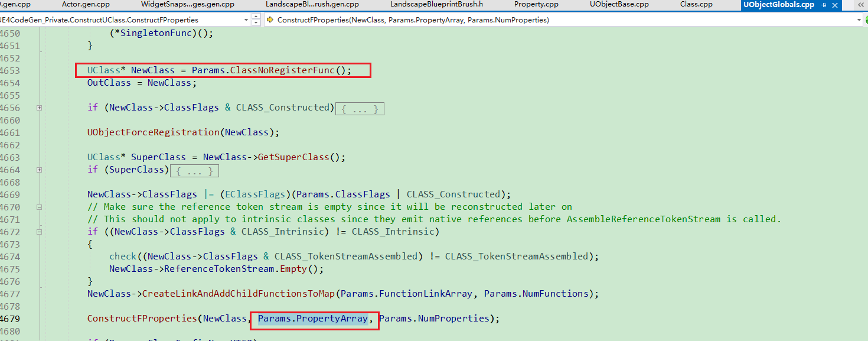Click the {...} placeholder after if (SuperClass)

[194, 170]
